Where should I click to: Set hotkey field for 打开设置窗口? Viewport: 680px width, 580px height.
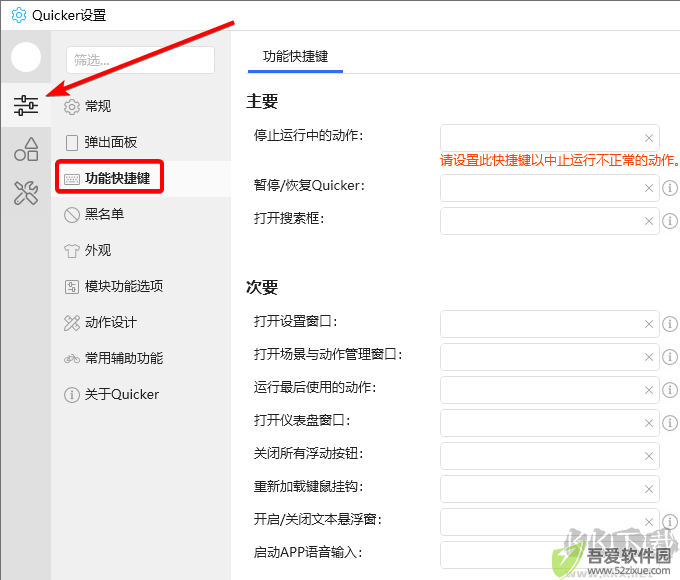550,324
